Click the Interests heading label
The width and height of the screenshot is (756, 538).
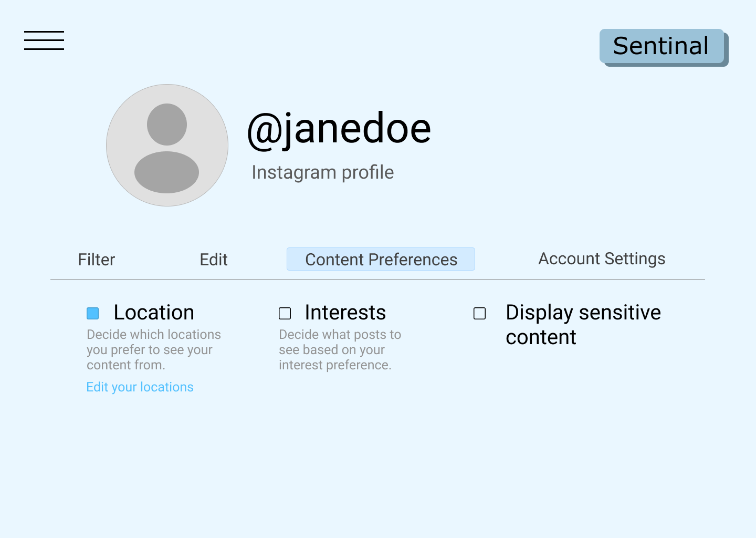[345, 313]
